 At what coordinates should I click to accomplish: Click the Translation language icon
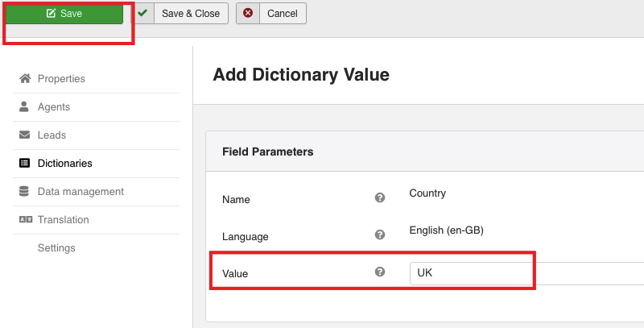click(24, 220)
